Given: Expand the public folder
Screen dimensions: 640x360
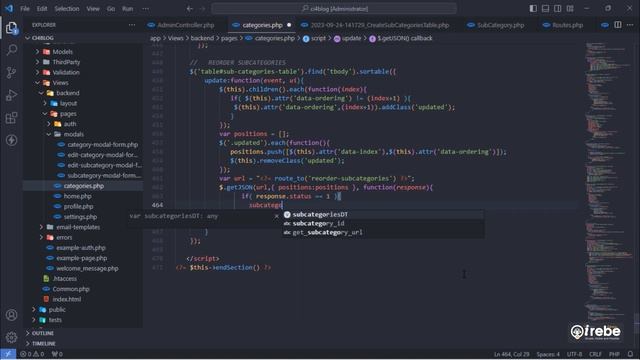Looking at the screenshot, I should tap(34, 309).
